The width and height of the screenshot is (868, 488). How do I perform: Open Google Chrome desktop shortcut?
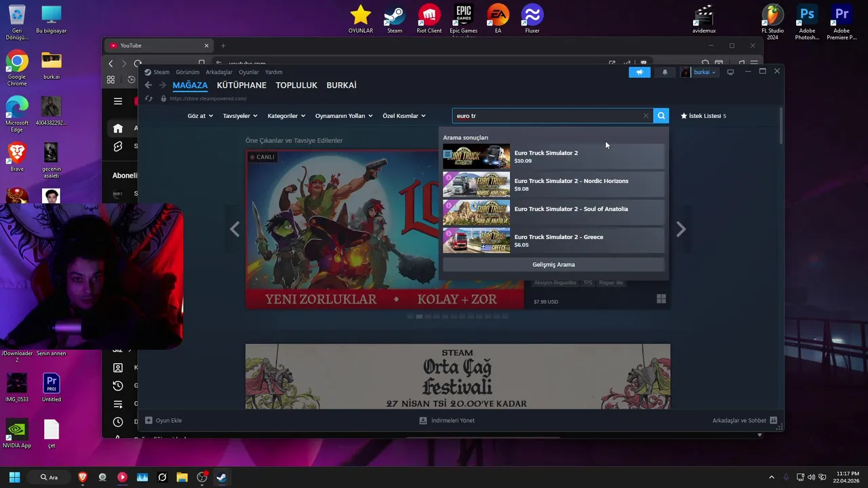(17, 67)
